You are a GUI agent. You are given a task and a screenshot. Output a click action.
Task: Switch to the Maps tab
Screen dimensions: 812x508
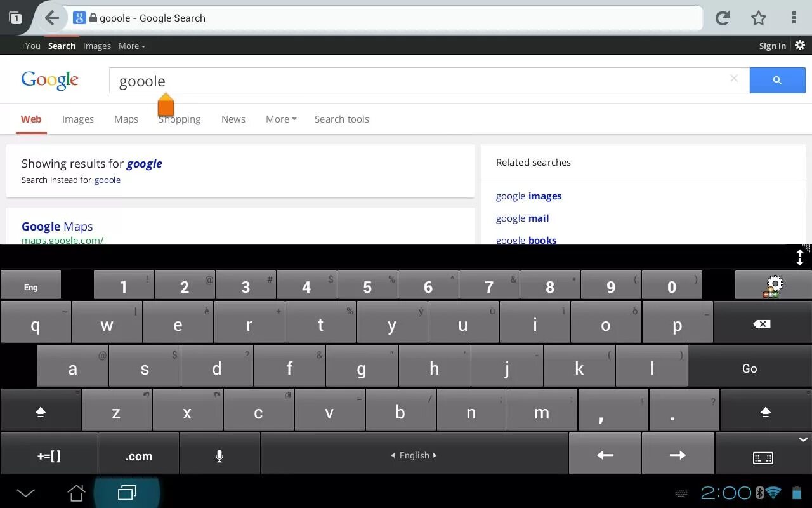(x=126, y=119)
